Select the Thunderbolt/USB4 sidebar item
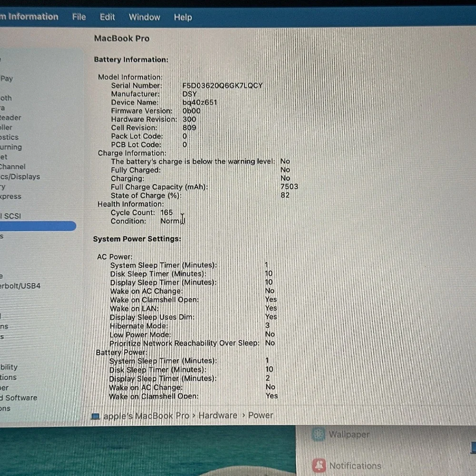This screenshot has width=476, height=476. [20, 286]
